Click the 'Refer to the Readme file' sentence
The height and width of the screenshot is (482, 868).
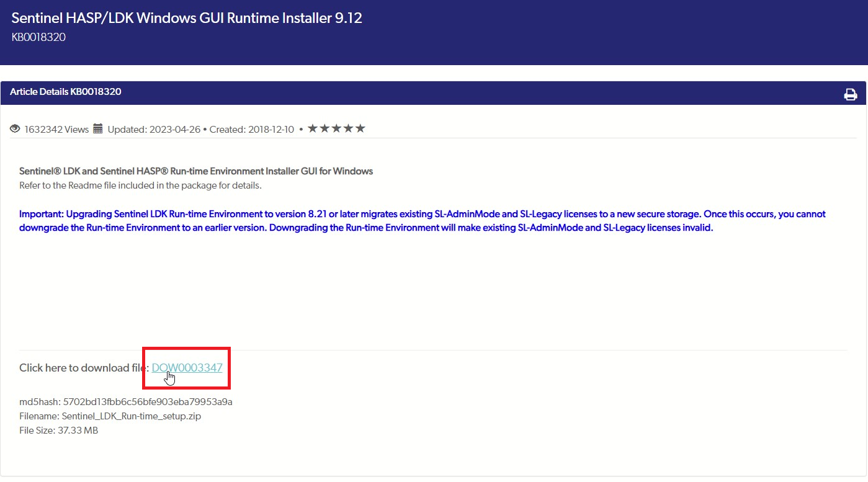140,185
